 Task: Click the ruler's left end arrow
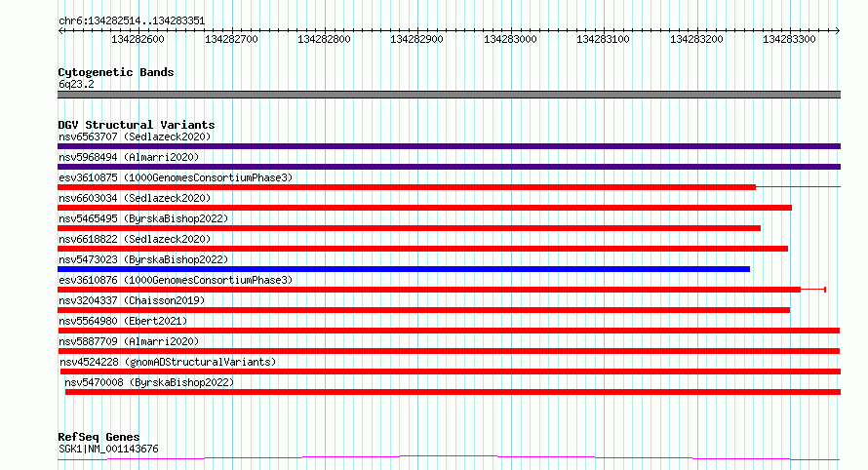(60, 31)
